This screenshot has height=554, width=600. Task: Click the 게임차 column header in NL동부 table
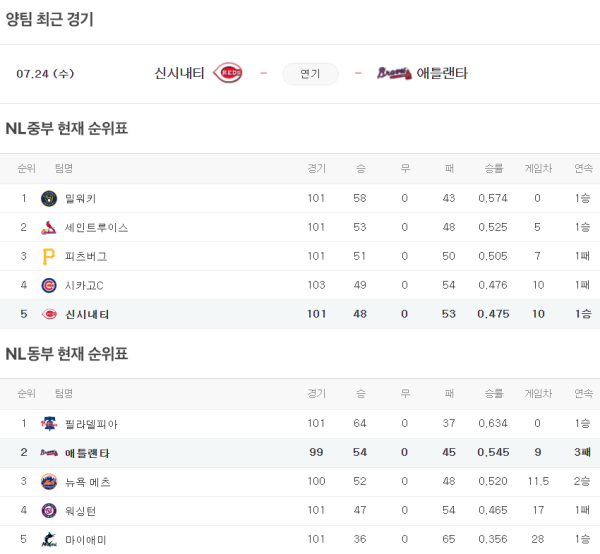click(538, 393)
